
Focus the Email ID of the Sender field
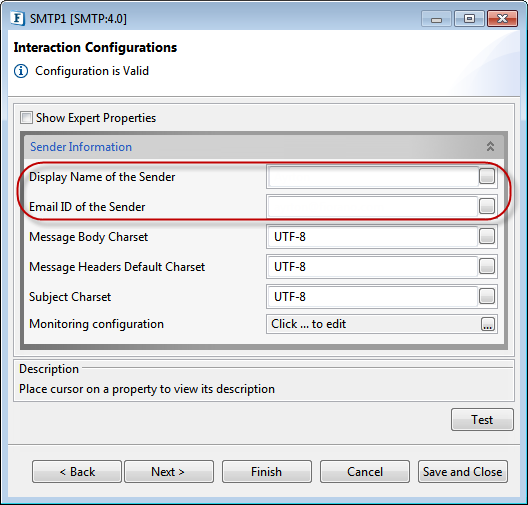pos(373,206)
